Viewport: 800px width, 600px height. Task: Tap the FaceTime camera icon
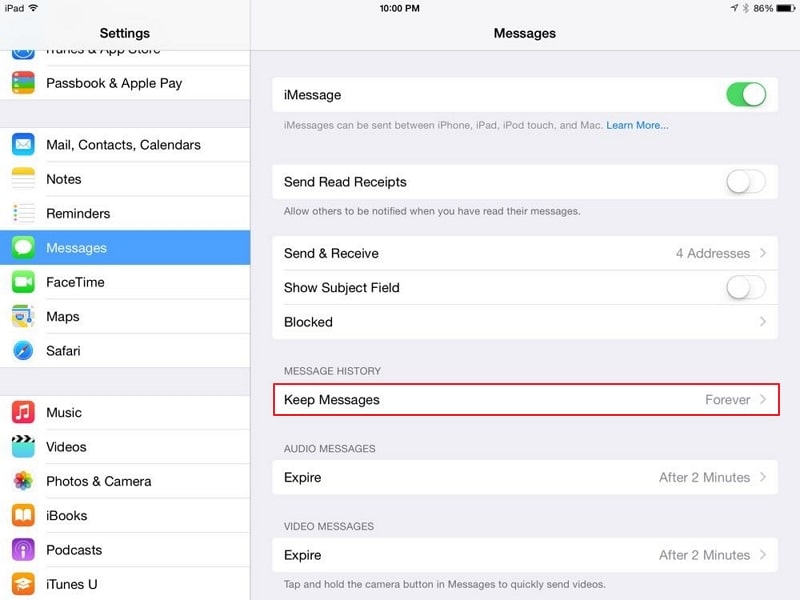23,282
